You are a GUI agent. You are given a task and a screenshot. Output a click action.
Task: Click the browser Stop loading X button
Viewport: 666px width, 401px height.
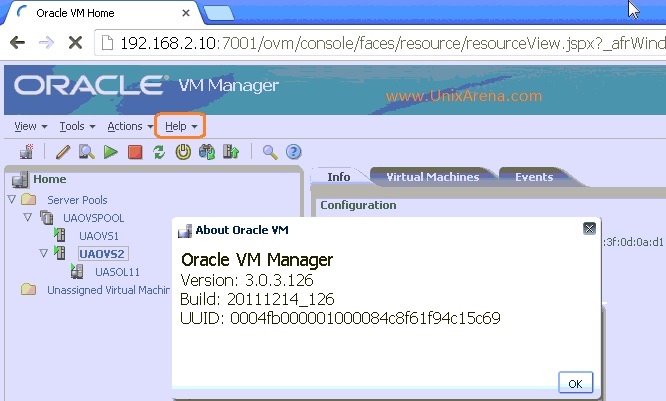tap(75, 42)
